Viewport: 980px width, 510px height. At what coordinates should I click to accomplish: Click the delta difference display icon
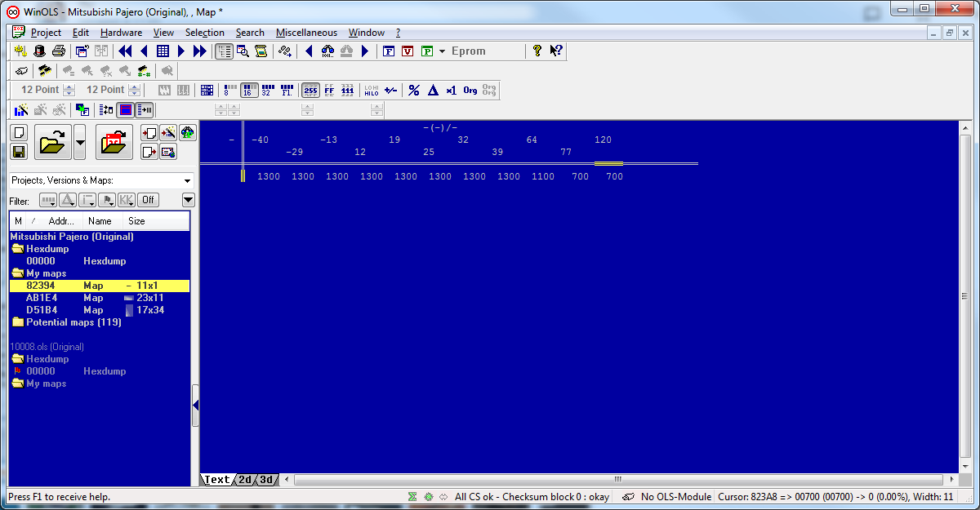point(433,91)
